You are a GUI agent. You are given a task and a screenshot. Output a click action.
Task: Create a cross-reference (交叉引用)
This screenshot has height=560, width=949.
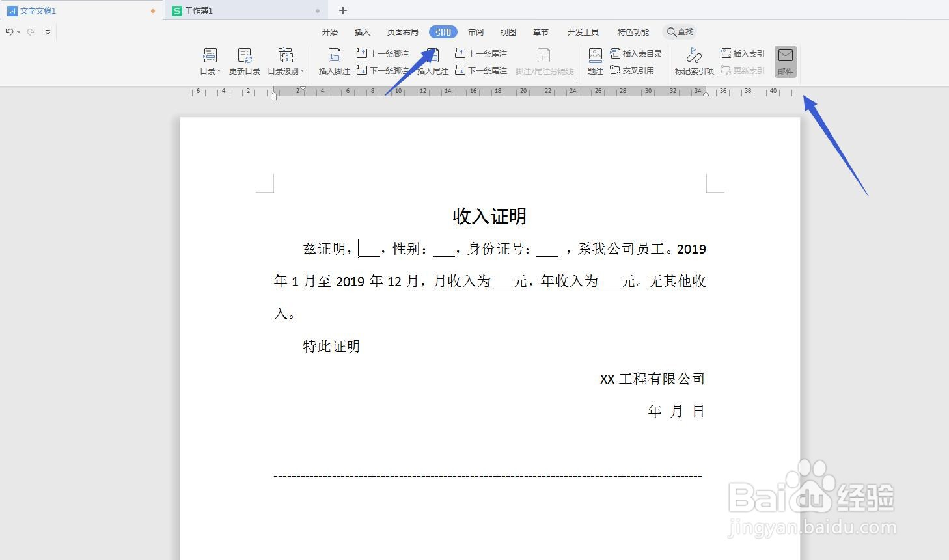coord(632,70)
